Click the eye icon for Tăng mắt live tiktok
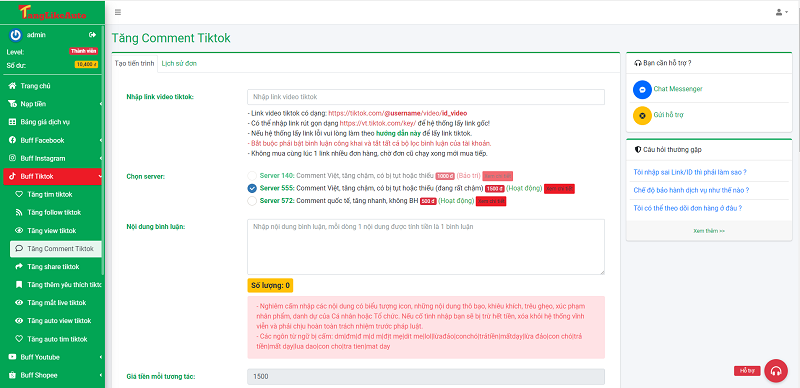The height and width of the screenshot is (388, 800). click(x=19, y=303)
